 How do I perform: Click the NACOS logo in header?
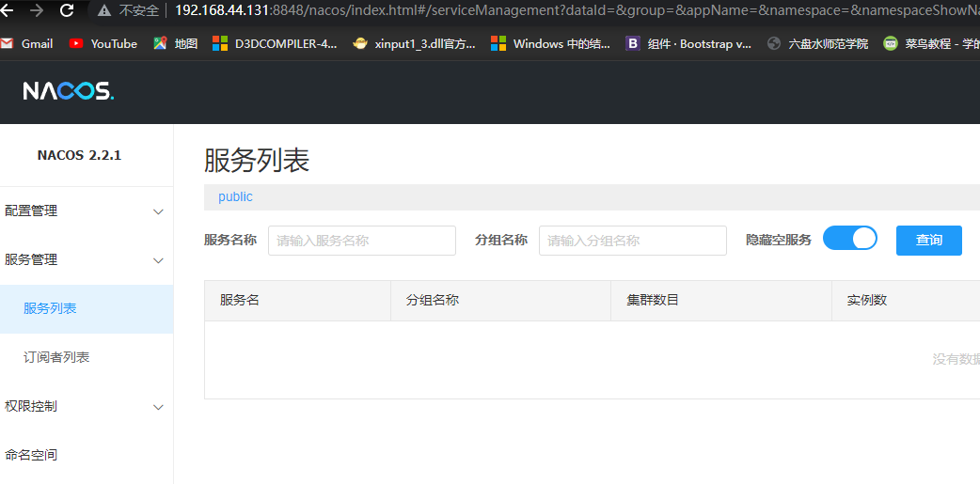pos(69,91)
